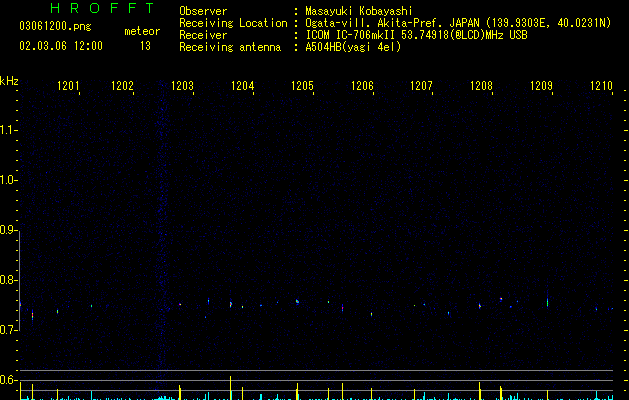Click the HROFFT title text
Screen dimensions: 629x400
click(103, 8)
